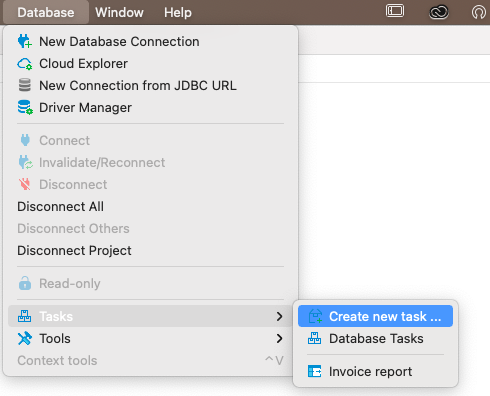This screenshot has height=396, width=490.
Task: Click the Tasks boxes icon
Action: tap(25, 316)
